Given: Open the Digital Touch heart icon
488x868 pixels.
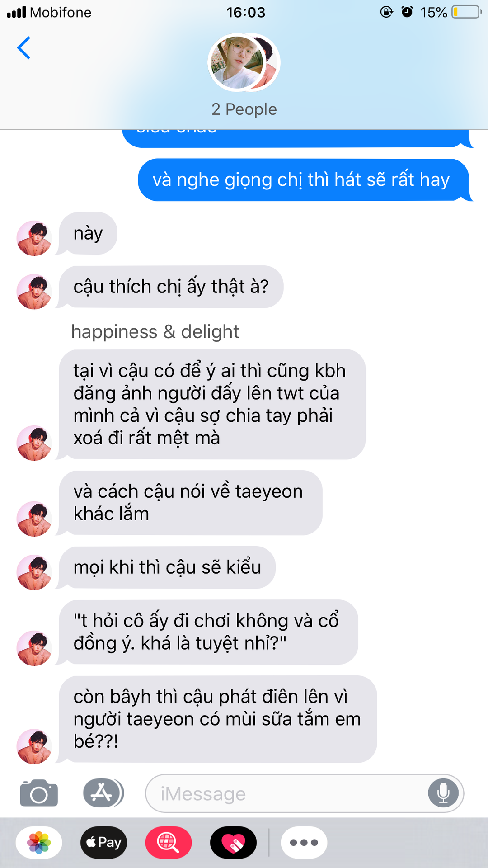Looking at the screenshot, I should (x=233, y=843).
